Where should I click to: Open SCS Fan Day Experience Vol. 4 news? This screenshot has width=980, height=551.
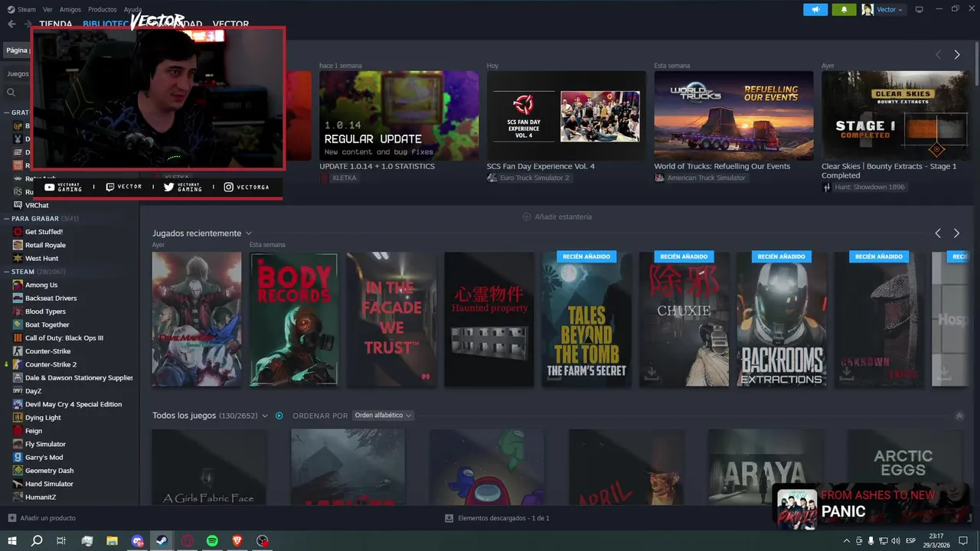tap(566, 116)
